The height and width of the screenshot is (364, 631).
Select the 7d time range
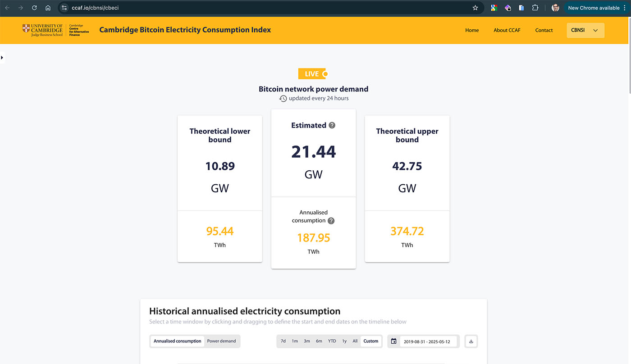(283, 341)
